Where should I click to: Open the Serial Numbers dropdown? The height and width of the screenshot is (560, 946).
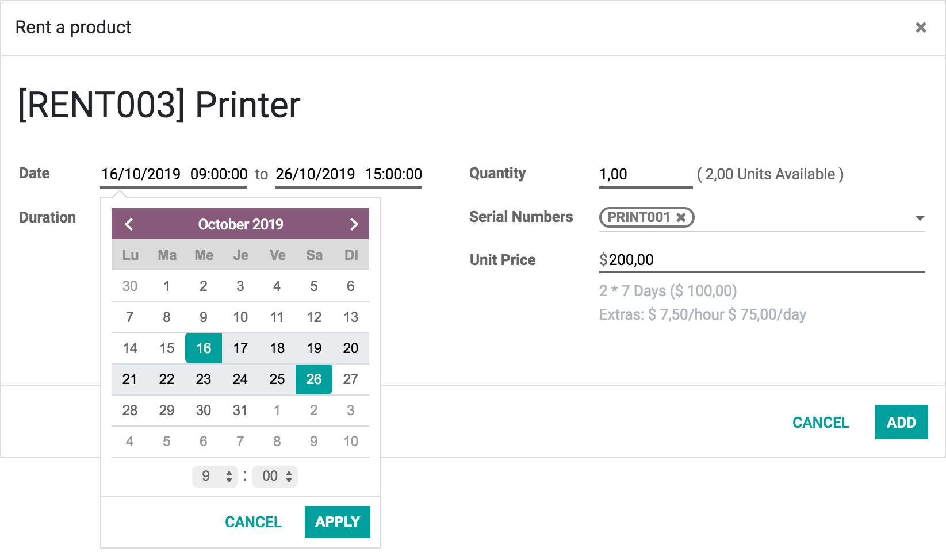(x=921, y=217)
